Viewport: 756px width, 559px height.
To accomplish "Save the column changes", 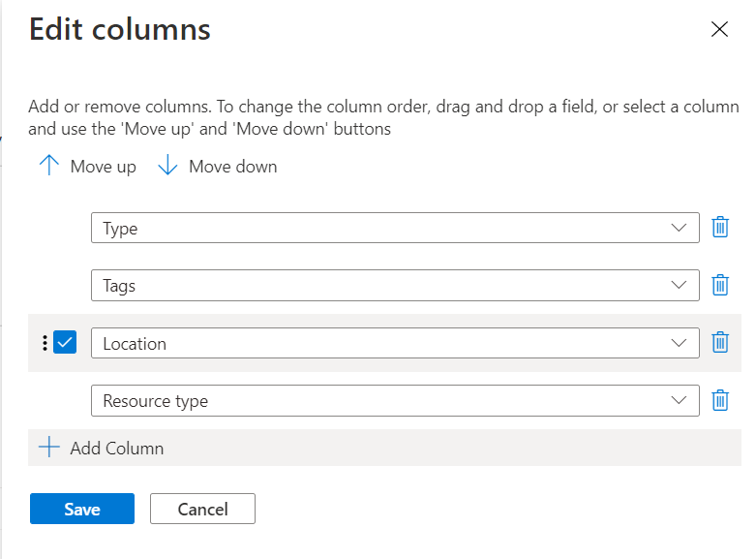I will click(x=82, y=509).
